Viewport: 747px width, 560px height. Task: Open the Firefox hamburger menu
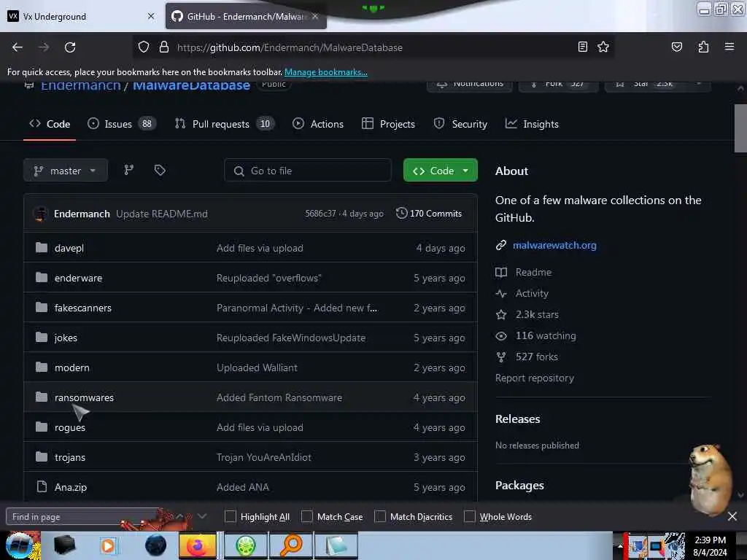[729, 47]
